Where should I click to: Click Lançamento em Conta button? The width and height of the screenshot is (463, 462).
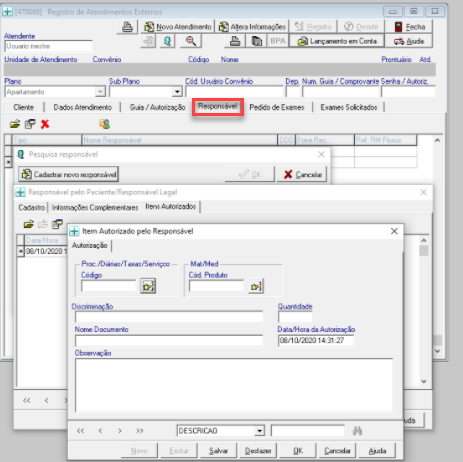click(x=337, y=41)
